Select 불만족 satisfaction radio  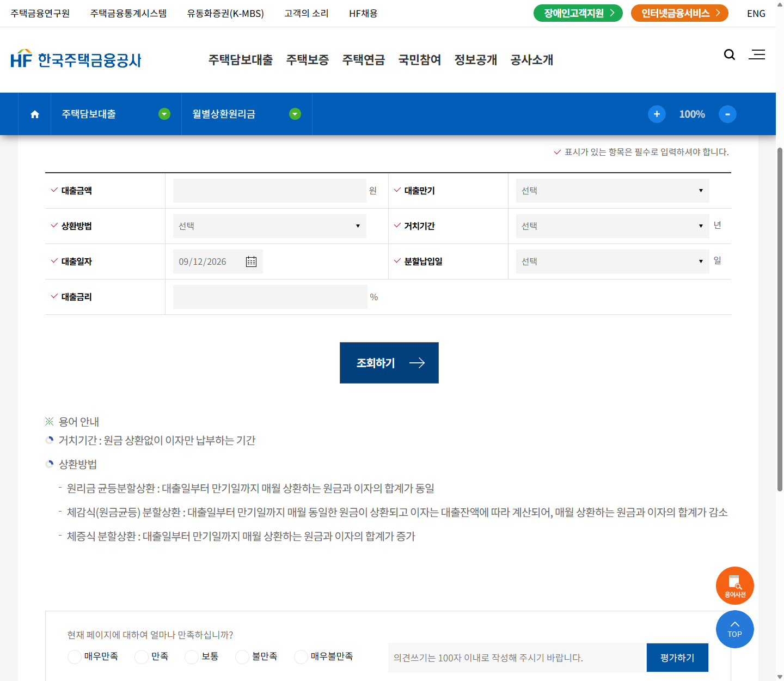pyautogui.click(x=242, y=657)
